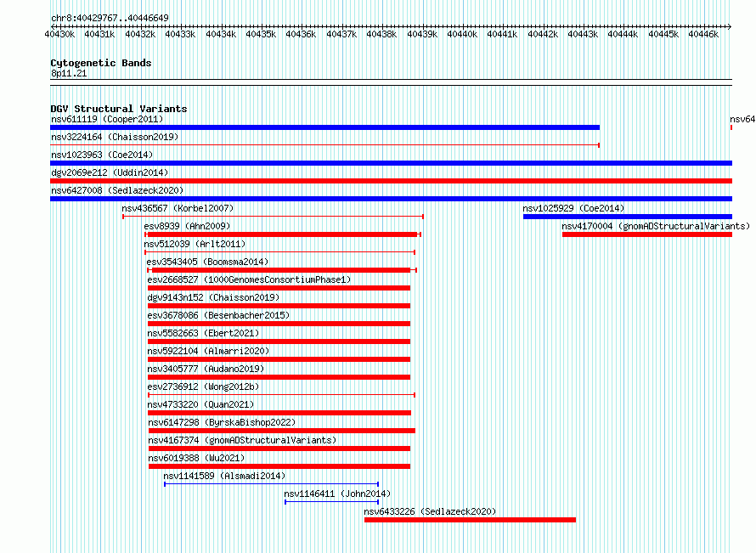Open the nsv1146411 (John2014) blue line
Image resolution: width=756 pixels, height=553 pixels.
[x=332, y=502]
